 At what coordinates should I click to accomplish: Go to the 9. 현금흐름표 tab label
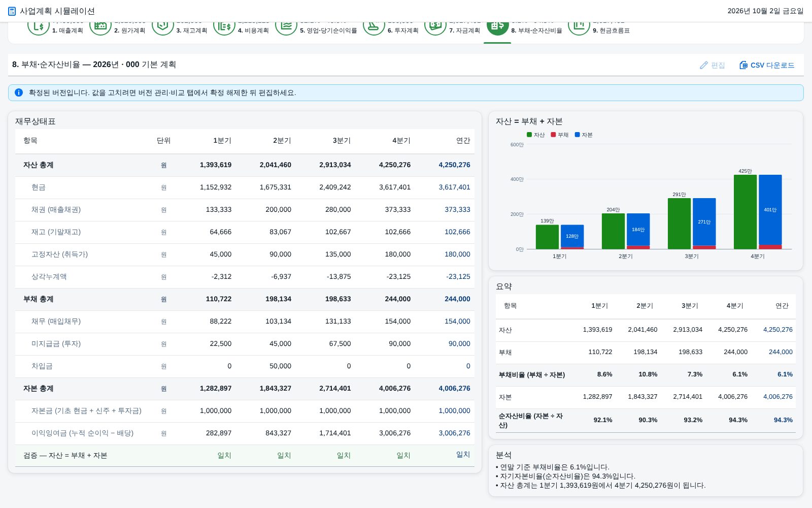(x=611, y=30)
